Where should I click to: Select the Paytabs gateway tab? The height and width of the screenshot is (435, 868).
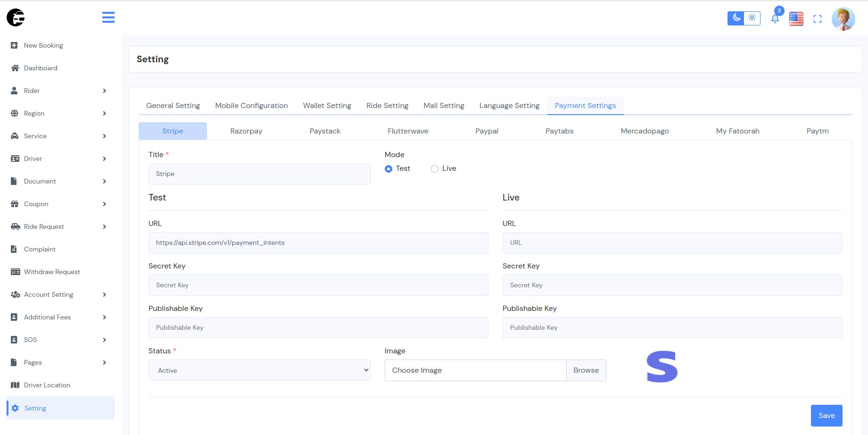[x=559, y=131]
